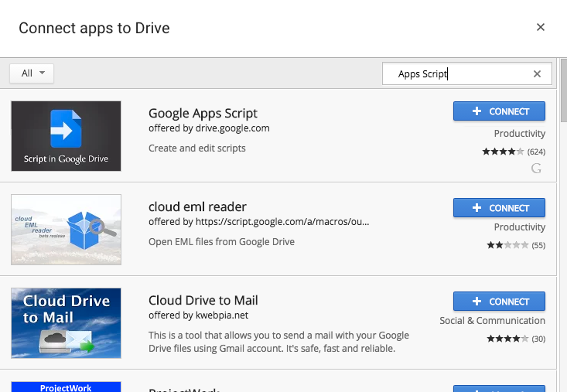Image resolution: width=567 pixels, height=392 pixels.
Task: Click the script.google.com macros publisher text
Action: (x=259, y=221)
